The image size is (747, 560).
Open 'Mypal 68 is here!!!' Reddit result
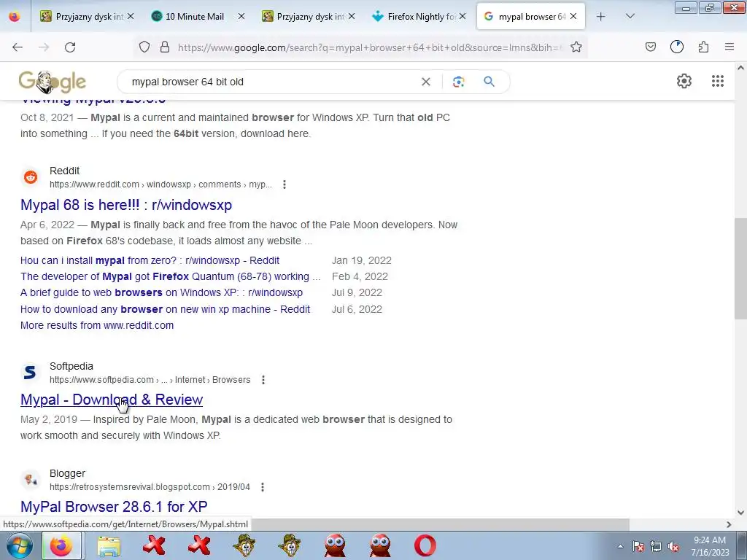tap(126, 205)
